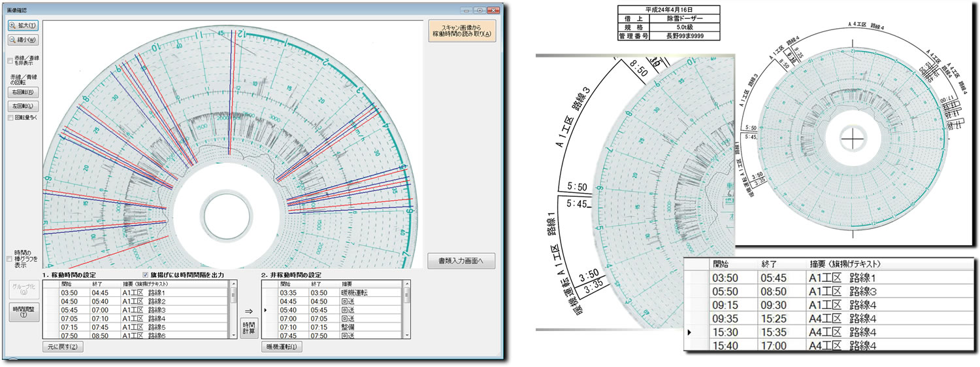Click the 元に戻す(Z) undo button

(63, 347)
